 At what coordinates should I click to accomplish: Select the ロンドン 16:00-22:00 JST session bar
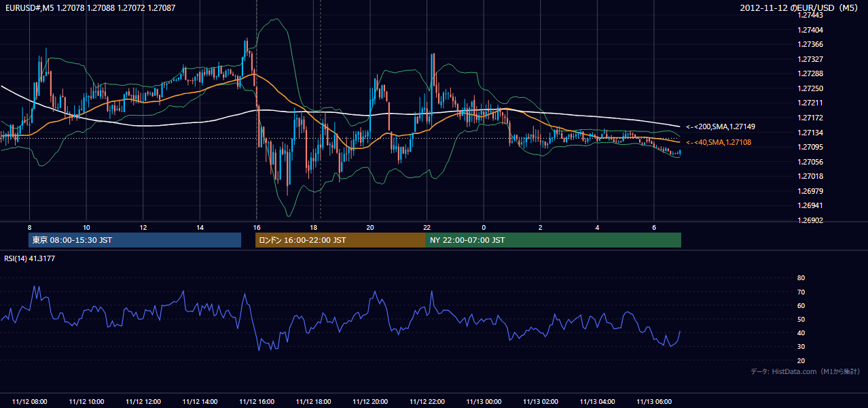pos(340,240)
